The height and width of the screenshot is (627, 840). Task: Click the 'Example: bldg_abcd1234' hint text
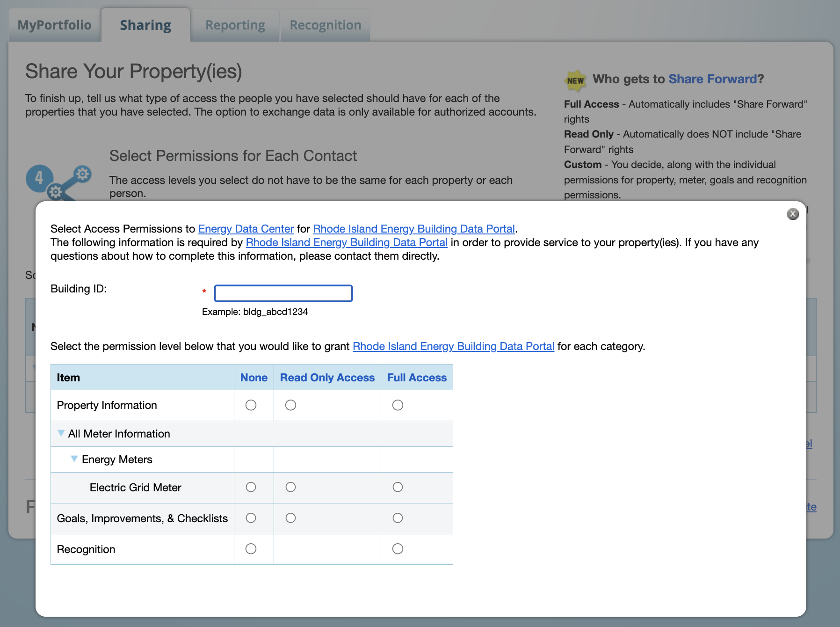(255, 312)
